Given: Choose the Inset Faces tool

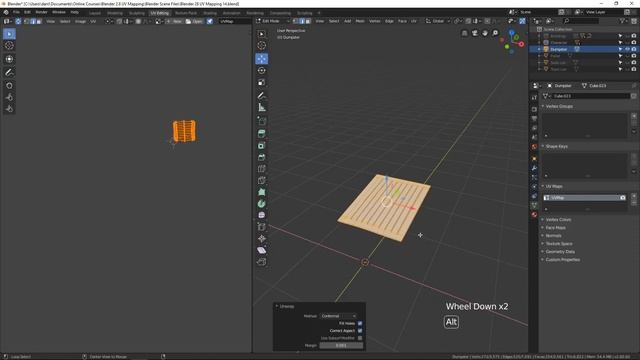Looking at the screenshot, I should point(262,145).
